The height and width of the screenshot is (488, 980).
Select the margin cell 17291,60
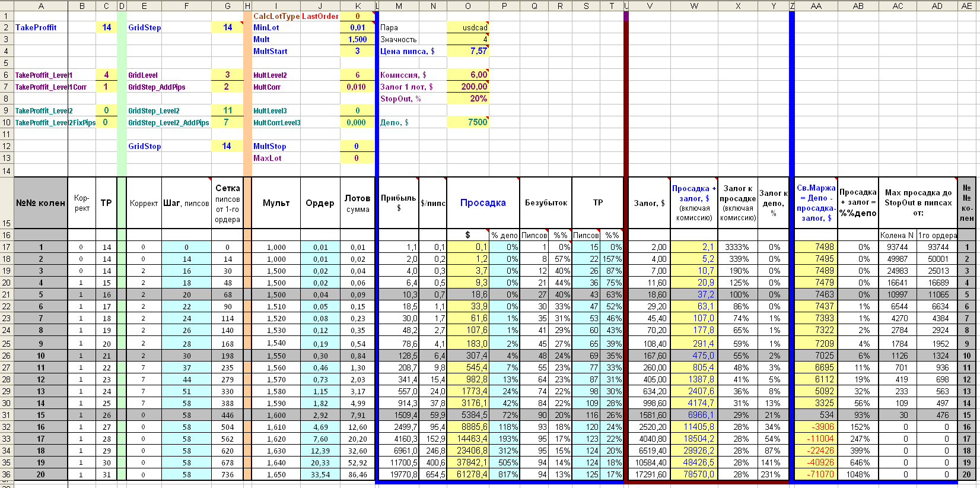coord(649,474)
